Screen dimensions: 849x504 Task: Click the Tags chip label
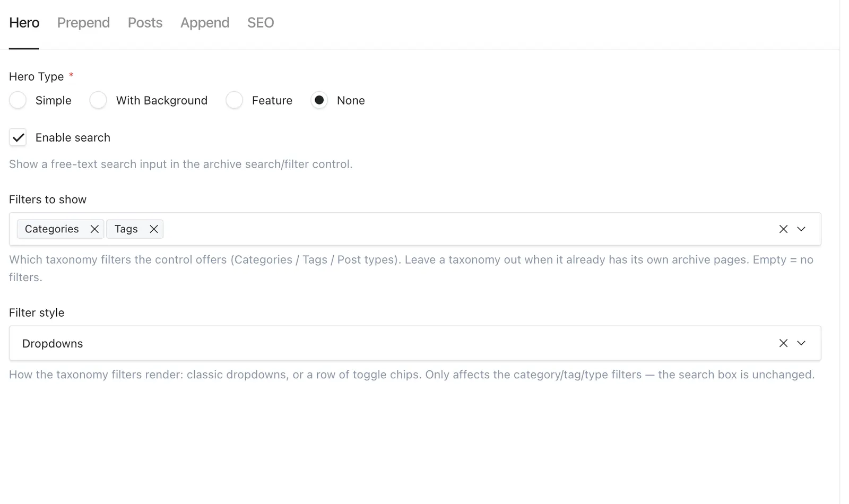pos(126,229)
